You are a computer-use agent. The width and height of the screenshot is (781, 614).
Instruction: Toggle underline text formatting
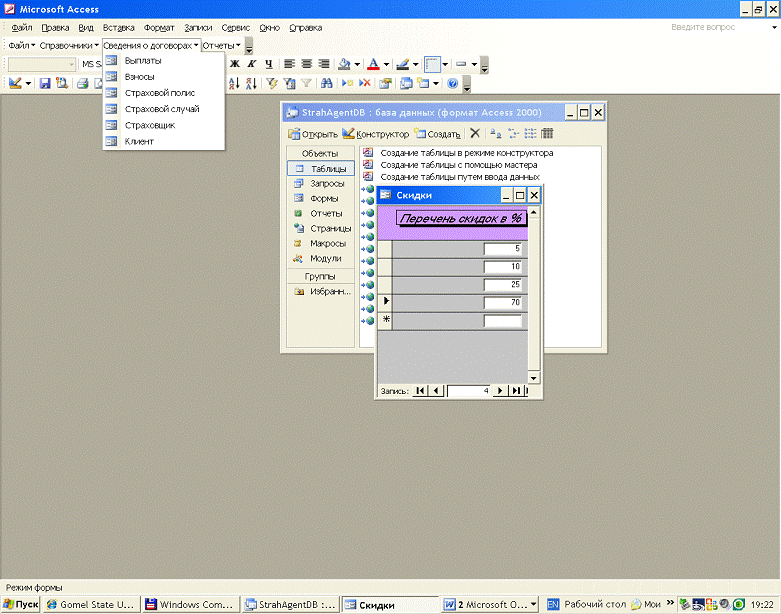point(268,64)
